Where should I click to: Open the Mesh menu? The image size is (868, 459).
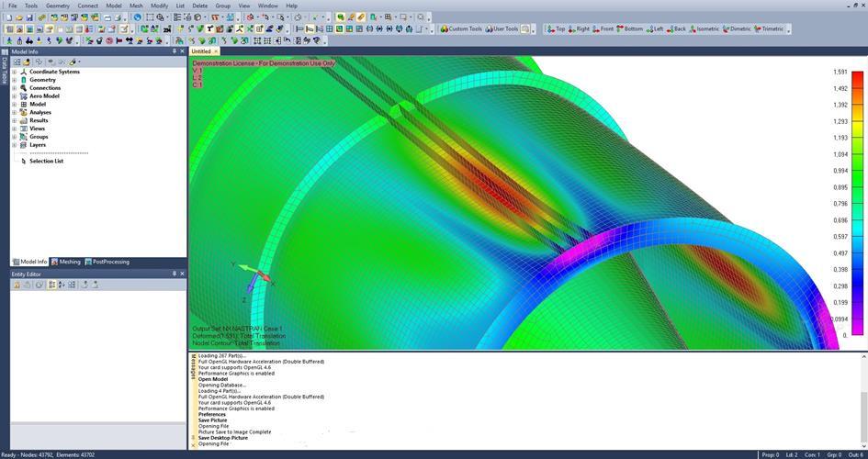tap(136, 6)
